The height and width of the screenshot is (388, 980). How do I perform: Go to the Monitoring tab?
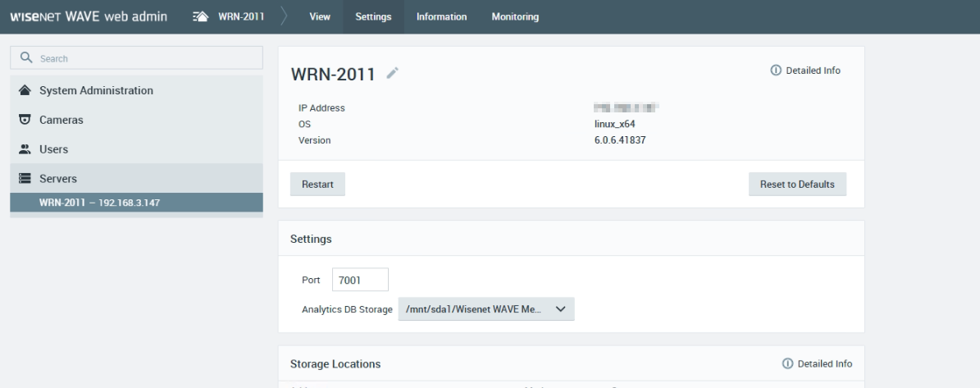tap(515, 17)
